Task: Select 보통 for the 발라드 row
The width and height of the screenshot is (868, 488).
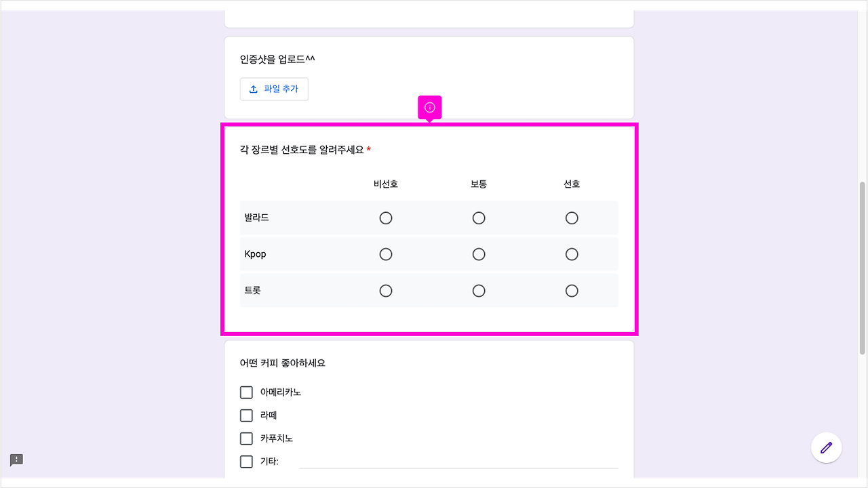Action: point(479,218)
